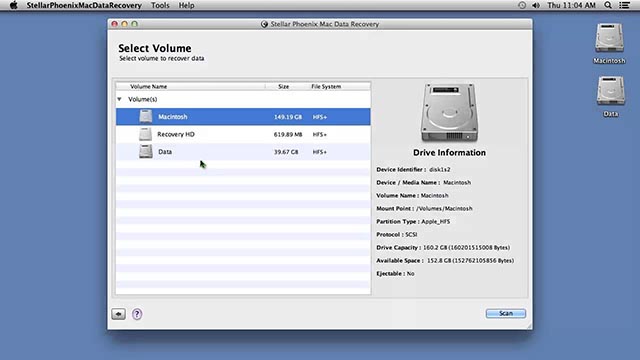This screenshot has width=640, height=360.
Task: Select the Data volume row
Action: [243, 152]
